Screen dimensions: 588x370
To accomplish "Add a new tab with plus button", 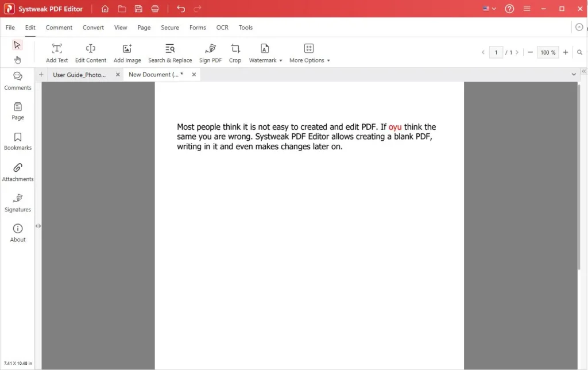I will (x=41, y=74).
